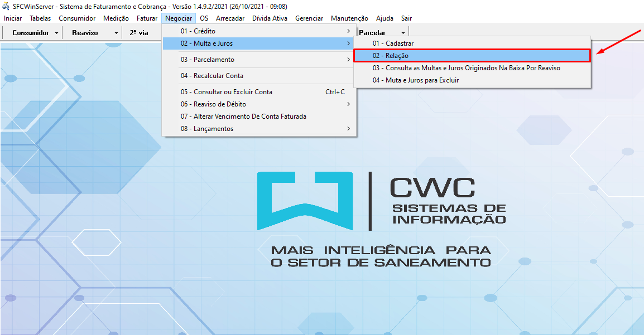Screen dimensions: 644x335
Task: Click the SFCWinServer app icon in title bar
Action: (6, 6)
